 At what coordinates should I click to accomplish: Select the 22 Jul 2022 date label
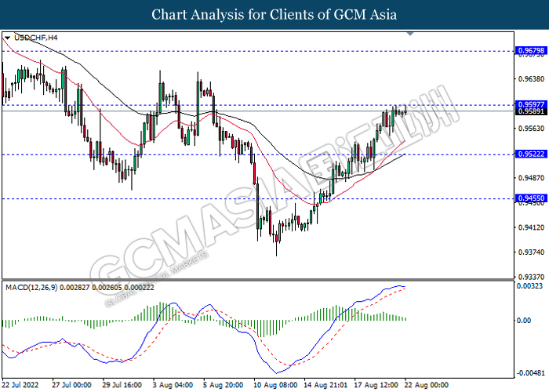click(20, 385)
